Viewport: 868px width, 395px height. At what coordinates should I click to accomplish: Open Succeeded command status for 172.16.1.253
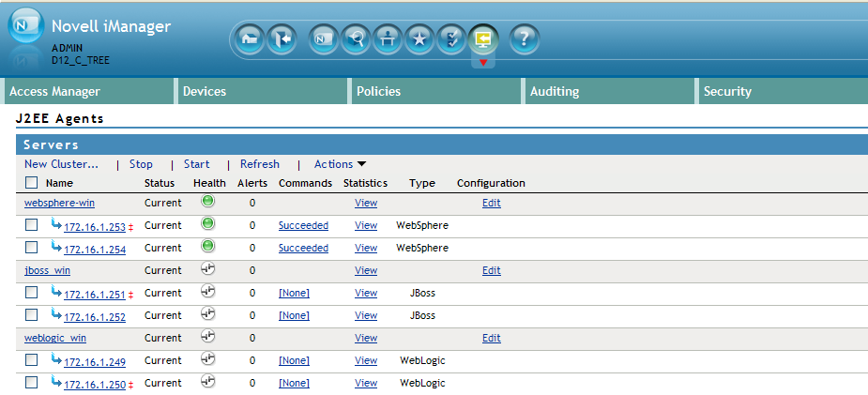[x=303, y=225]
